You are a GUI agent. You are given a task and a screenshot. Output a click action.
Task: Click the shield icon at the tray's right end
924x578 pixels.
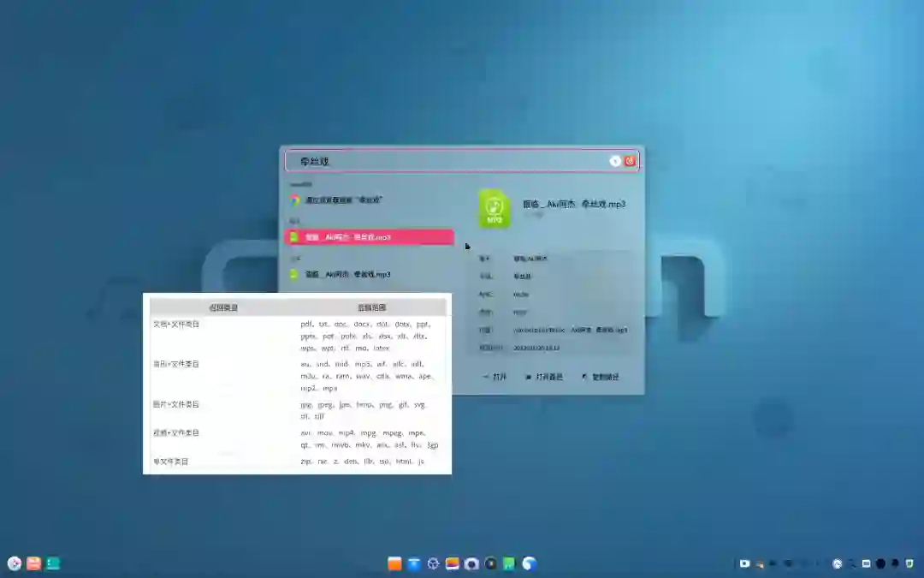(x=909, y=563)
